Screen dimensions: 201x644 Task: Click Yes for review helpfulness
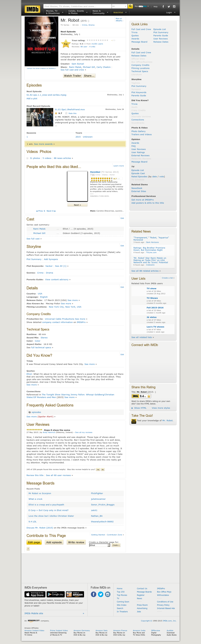click(x=98, y=470)
